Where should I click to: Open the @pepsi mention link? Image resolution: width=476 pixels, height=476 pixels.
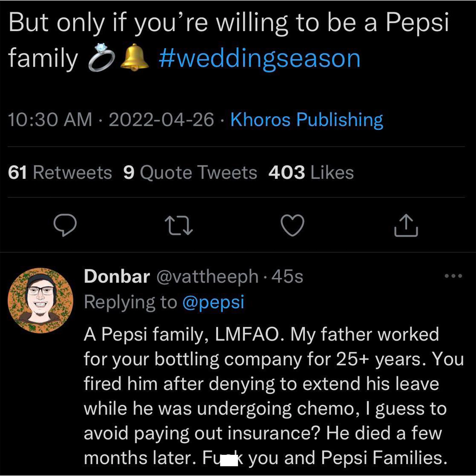pyautogui.click(x=213, y=302)
